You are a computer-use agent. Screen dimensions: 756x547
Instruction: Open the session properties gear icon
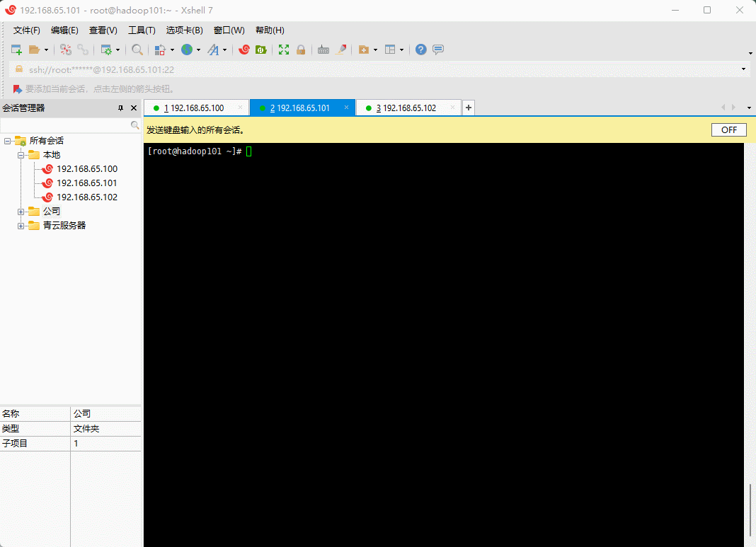tap(106, 50)
